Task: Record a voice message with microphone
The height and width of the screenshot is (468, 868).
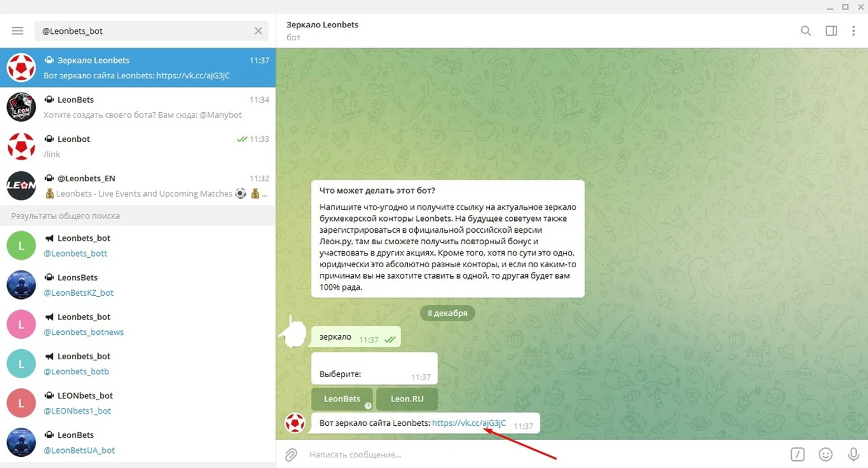Action: pos(853,454)
